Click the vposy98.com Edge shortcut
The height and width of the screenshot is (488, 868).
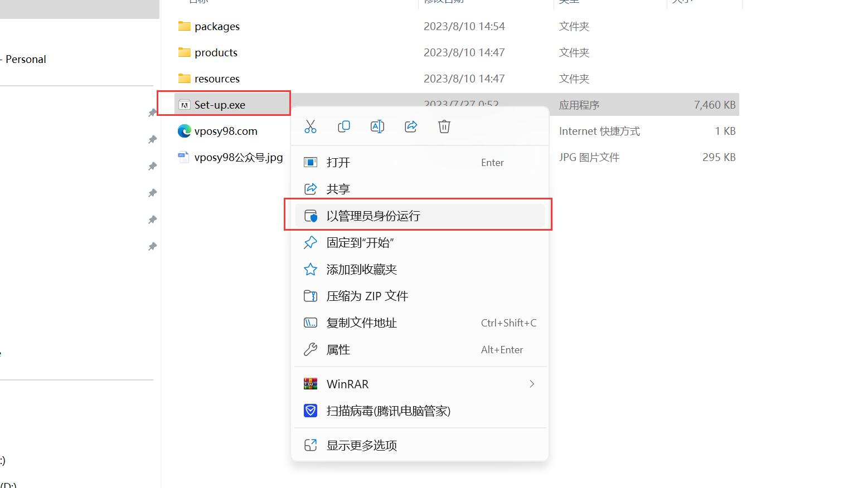pyautogui.click(x=226, y=131)
